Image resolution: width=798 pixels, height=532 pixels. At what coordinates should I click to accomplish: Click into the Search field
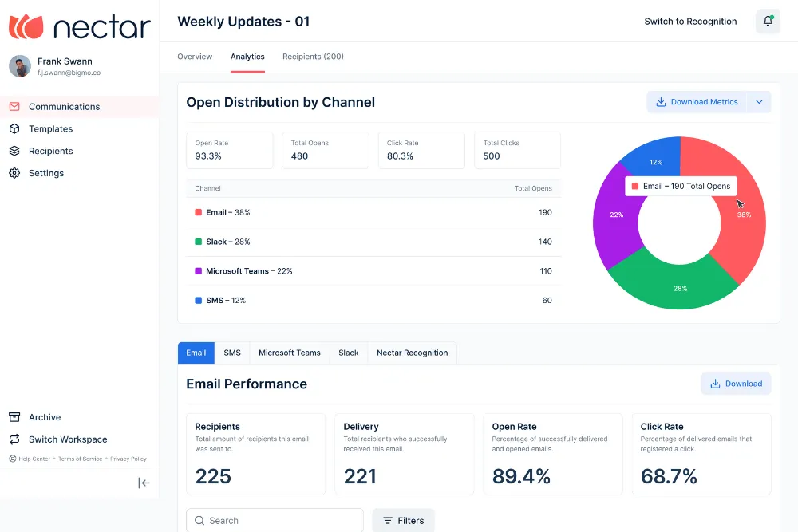click(x=275, y=520)
